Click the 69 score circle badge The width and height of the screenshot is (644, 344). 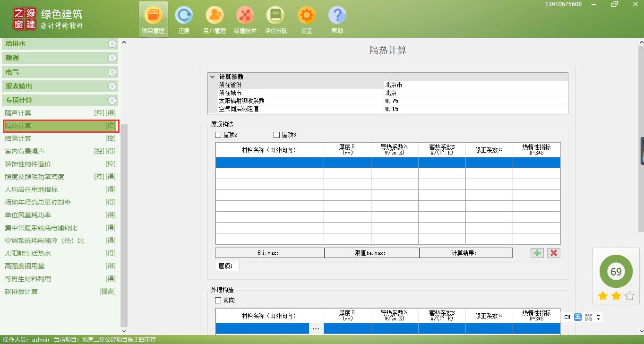pyautogui.click(x=616, y=272)
